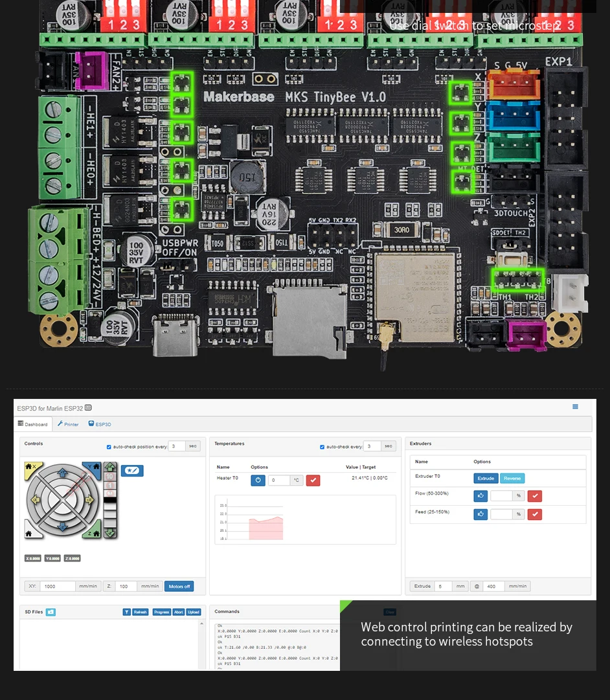Open the ESP3D settings tab

pyautogui.click(x=100, y=423)
